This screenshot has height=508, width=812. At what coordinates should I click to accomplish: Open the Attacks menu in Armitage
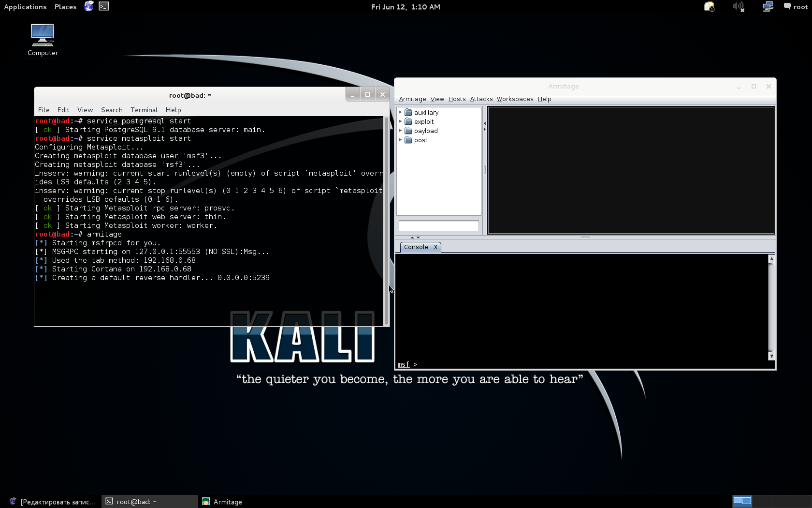pos(481,99)
